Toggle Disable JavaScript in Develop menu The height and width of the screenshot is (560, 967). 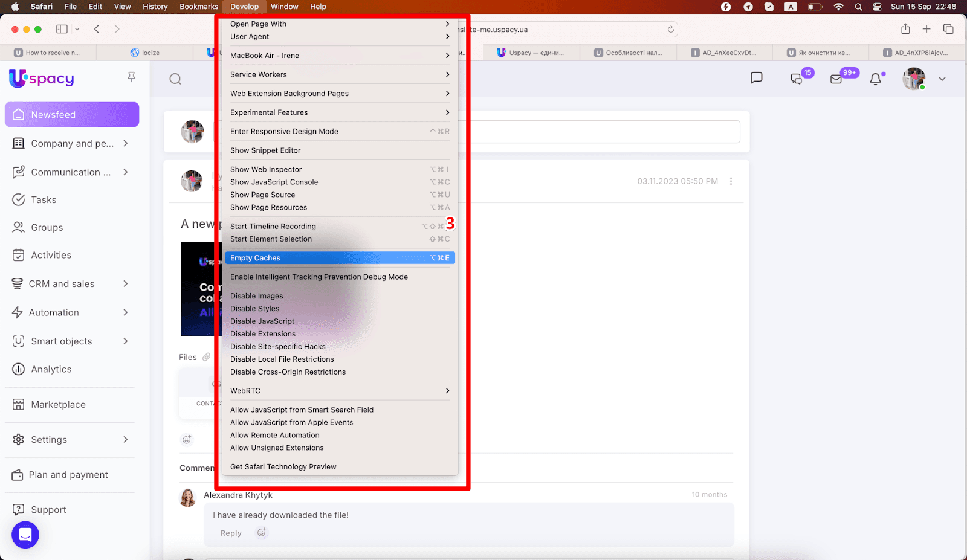[x=262, y=321]
